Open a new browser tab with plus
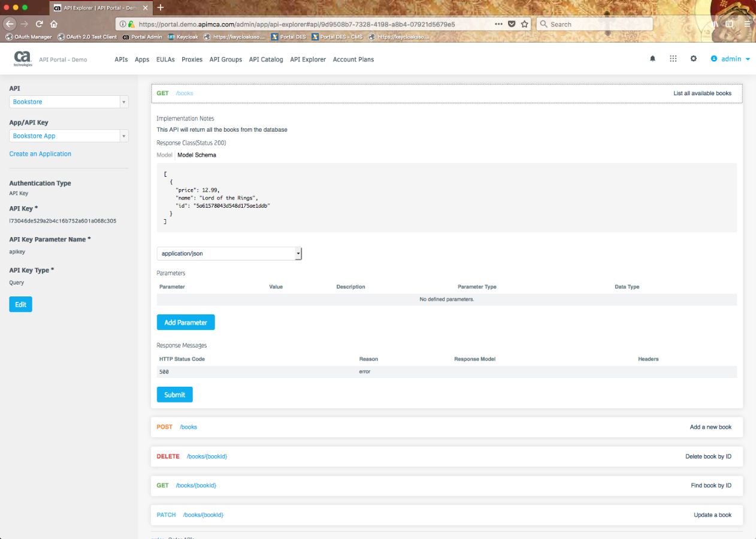The image size is (756, 539). click(x=161, y=7)
